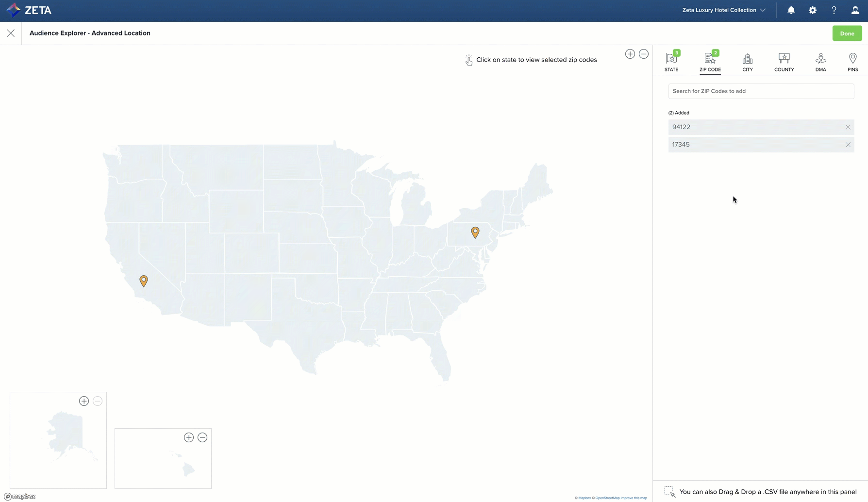Open the COUNTY tab
Screen dimensions: 868x502
click(784, 62)
